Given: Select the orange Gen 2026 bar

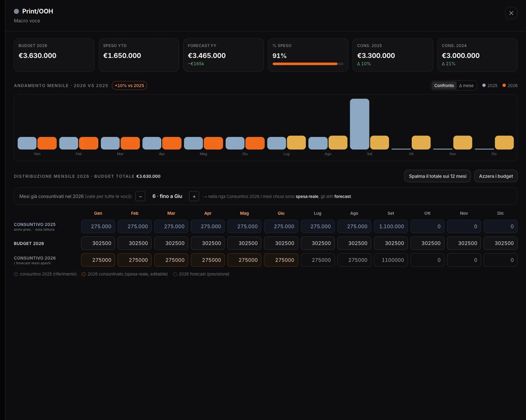Looking at the screenshot, I should [47, 143].
